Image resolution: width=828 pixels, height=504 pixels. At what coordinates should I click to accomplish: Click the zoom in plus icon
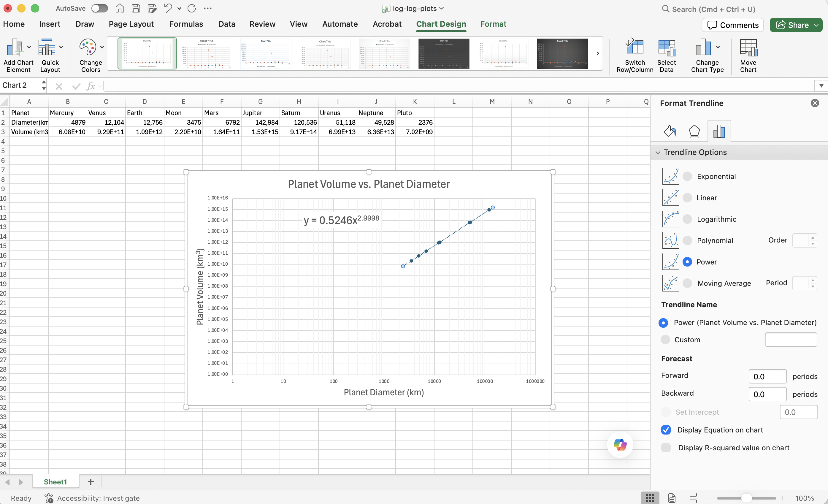pos(783,498)
